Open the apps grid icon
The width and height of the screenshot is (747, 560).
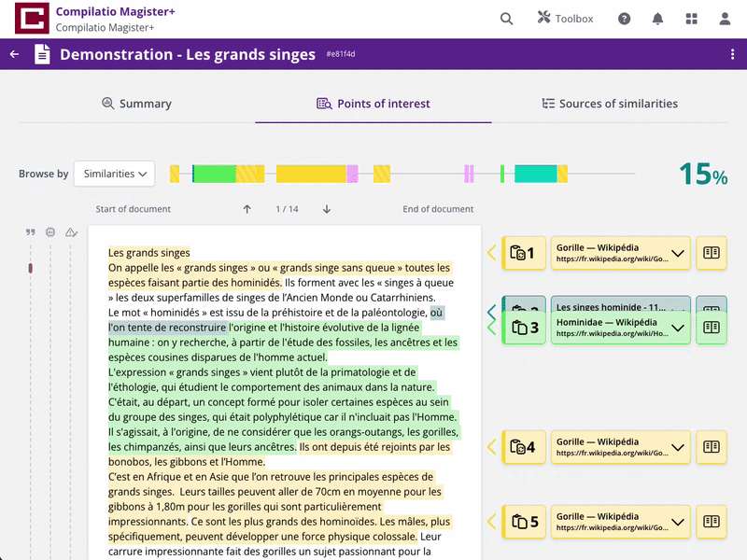pos(691,19)
